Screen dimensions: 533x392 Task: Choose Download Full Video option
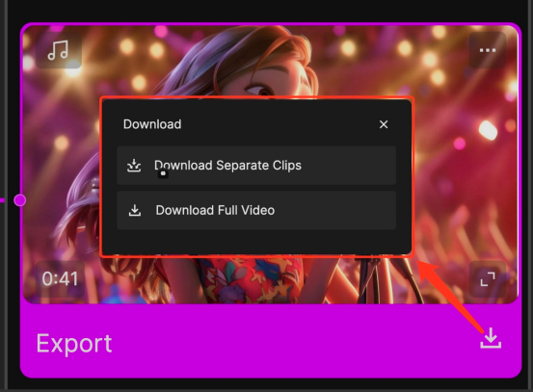[x=256, y=210]
